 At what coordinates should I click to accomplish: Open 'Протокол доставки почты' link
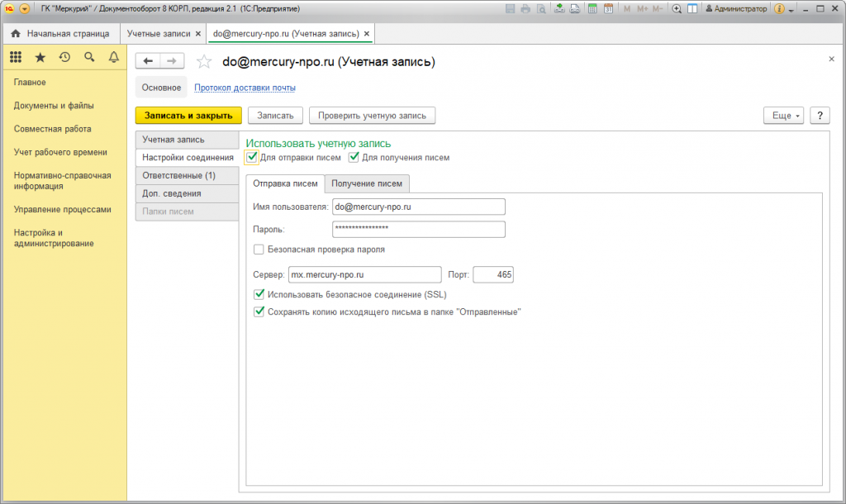pyautogui.click(x=245, y=88)
